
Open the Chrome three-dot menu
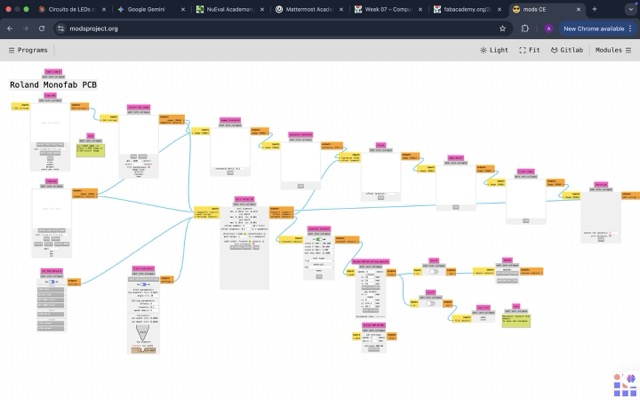click(x=631, y=29)
